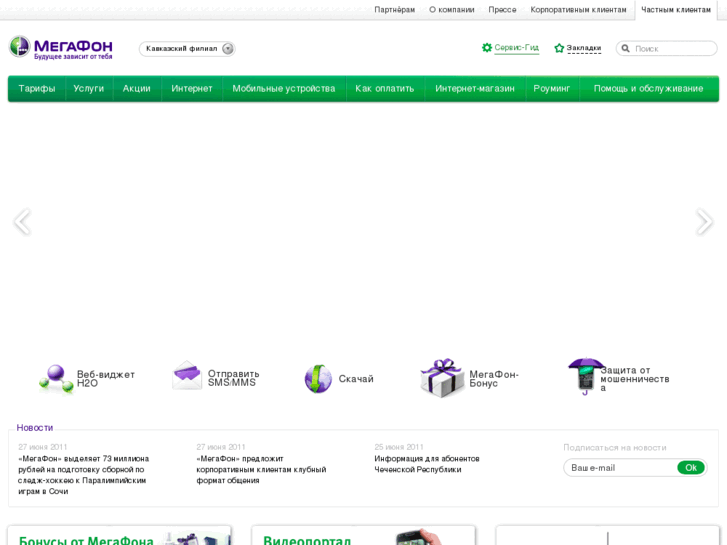The image size is (727, 545).
Task: Click the Веб-виджет H2O molecule icon
Action: 56,379
